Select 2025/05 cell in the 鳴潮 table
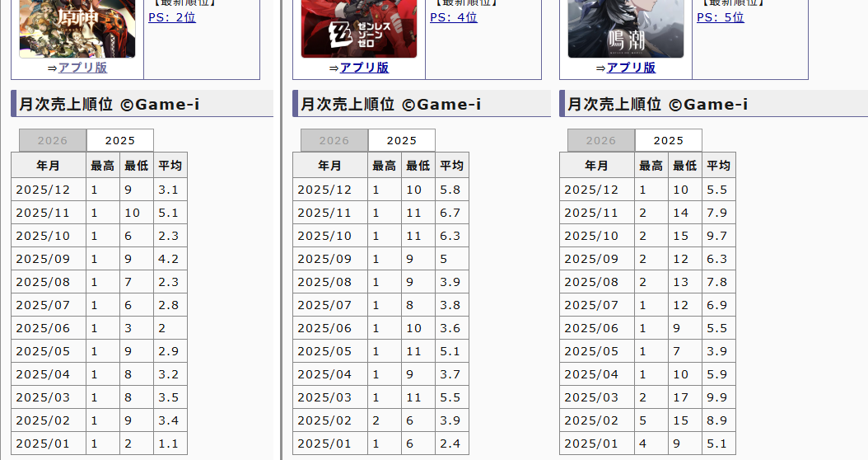The height and width of the screenshot is (460, 868). tap(597, 351)
